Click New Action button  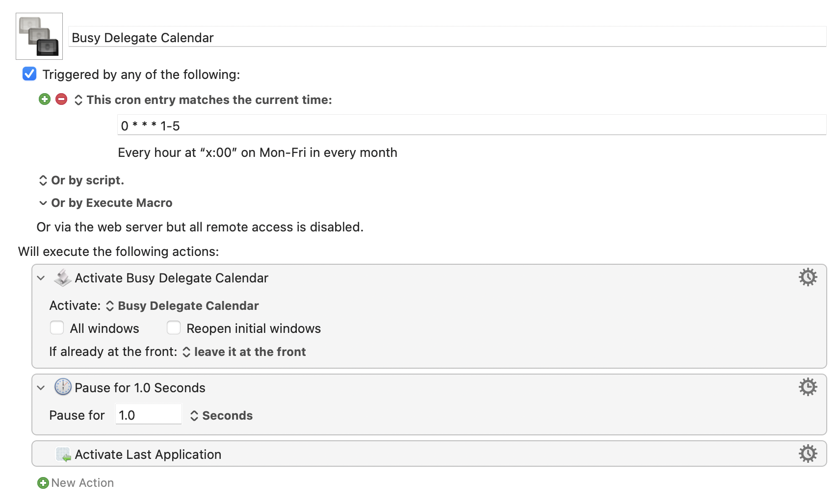pyautogui.click(x=76, y=483)
